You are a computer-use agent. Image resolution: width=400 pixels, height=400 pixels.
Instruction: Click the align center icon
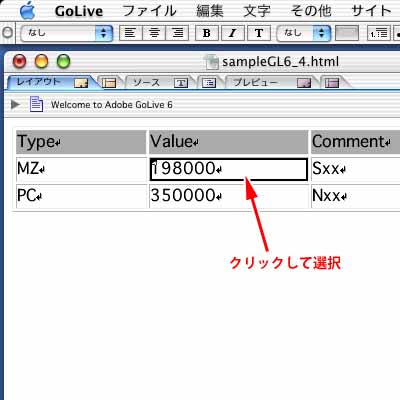[x=154, y=33]
